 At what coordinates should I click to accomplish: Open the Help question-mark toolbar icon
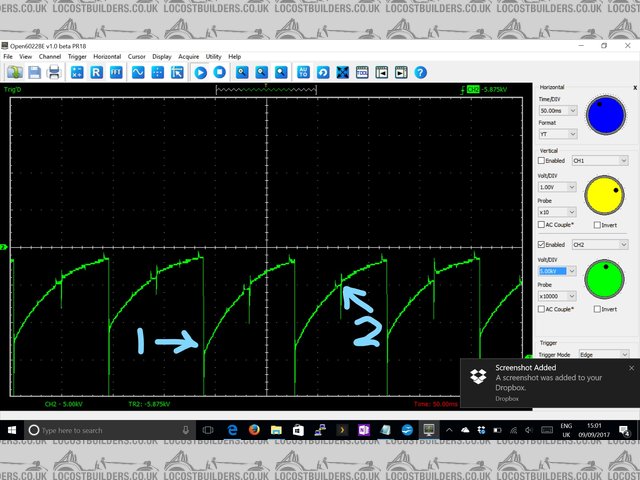point(421,73)
